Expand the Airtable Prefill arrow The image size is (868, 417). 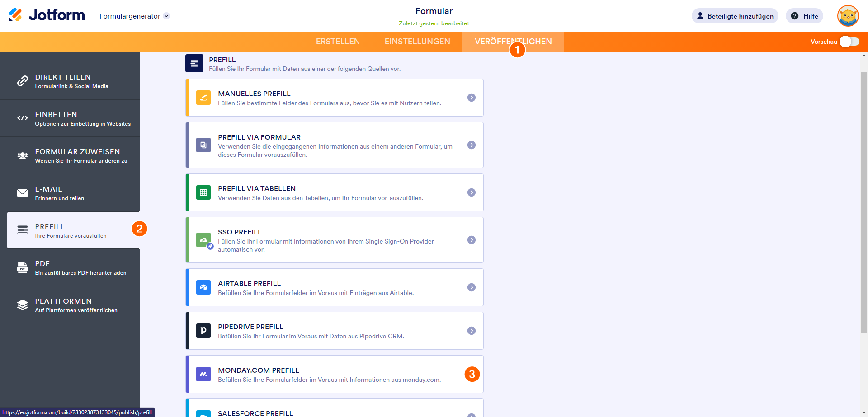(x=472, y=287)
